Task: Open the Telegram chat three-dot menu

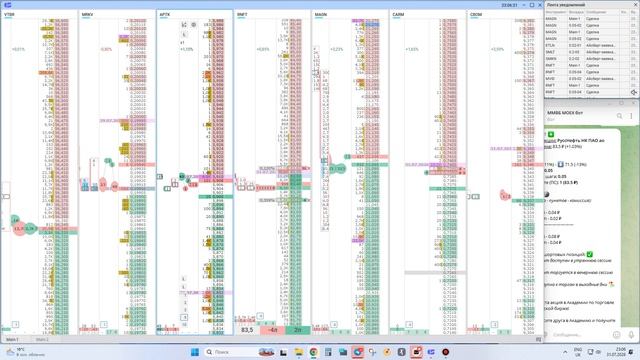Action: (631, 116)
